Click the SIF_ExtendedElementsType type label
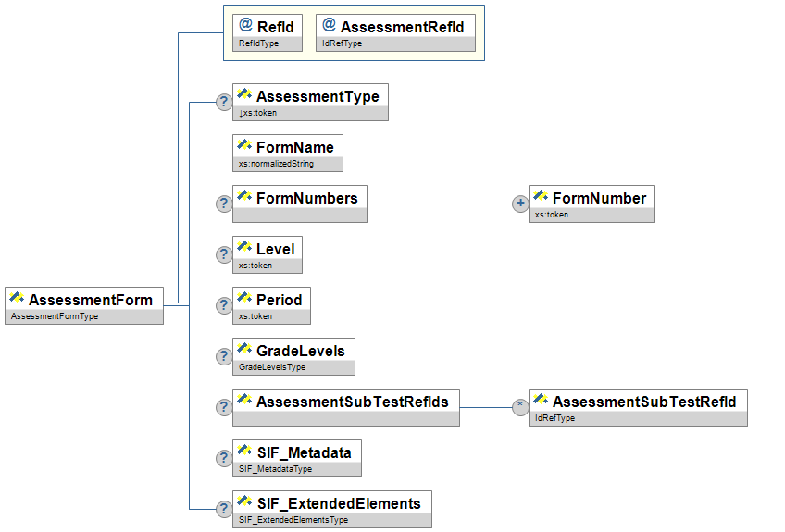Screen dimensions: 785x532 pos(293,520)
